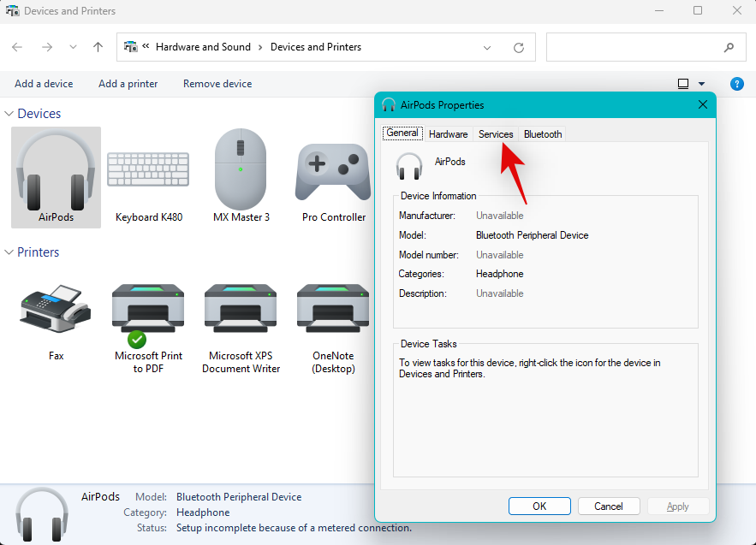The image size is (756, 545).
Task: Click Add a printer
Action: [x=128, y=84]
